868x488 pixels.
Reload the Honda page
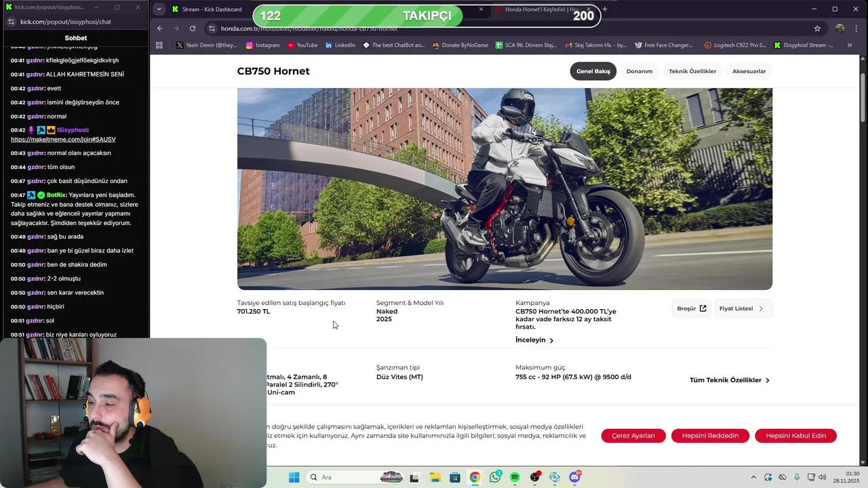193,28
